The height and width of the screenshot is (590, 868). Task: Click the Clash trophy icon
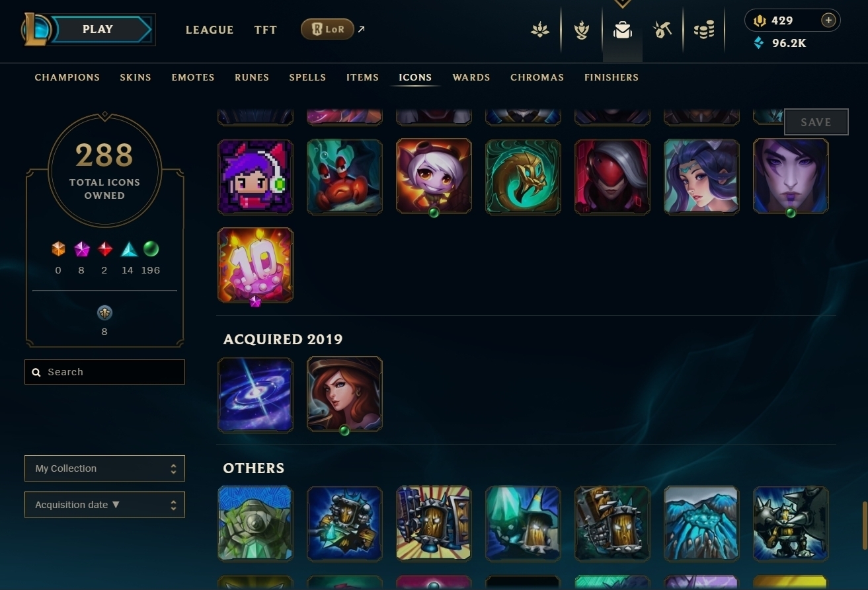[582, 30]
